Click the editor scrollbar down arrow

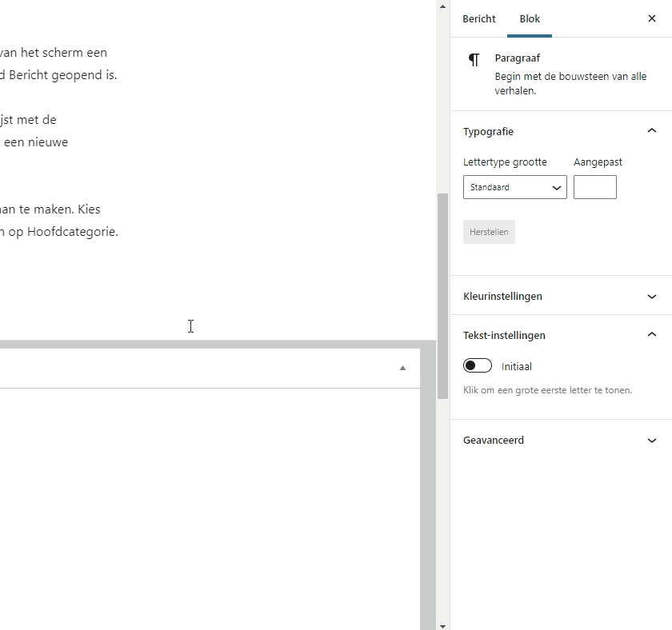click(442, 625)
